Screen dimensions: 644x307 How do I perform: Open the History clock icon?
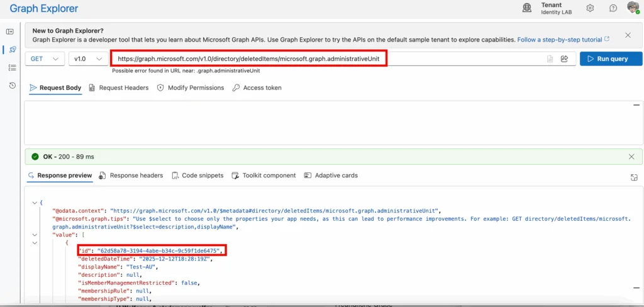(x=12, y=86)
